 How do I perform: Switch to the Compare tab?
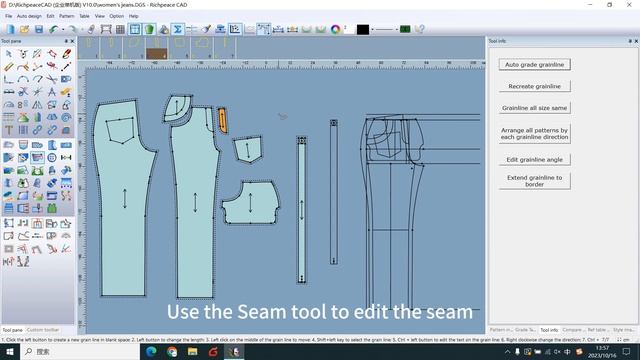tap(572, 330)
